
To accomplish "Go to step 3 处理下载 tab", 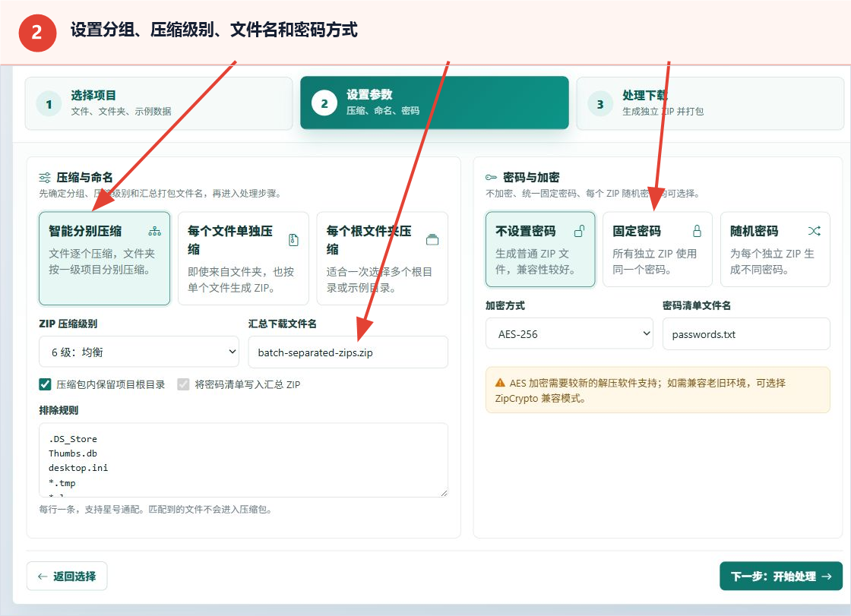I will tap(710, 103).
